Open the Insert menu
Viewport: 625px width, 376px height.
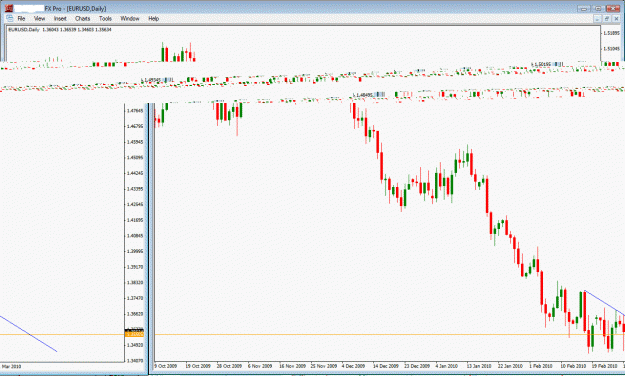(x=60, y=18)
